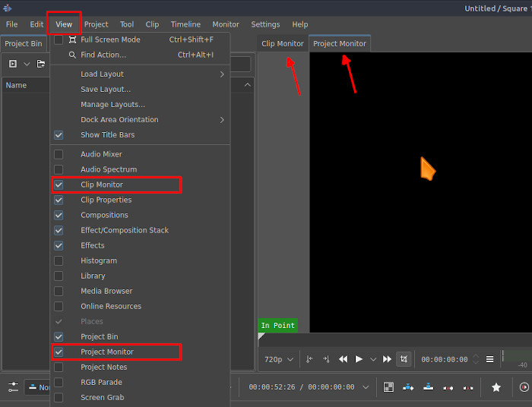Adjust the monitor timecode stepper

[x=476, y=359]
